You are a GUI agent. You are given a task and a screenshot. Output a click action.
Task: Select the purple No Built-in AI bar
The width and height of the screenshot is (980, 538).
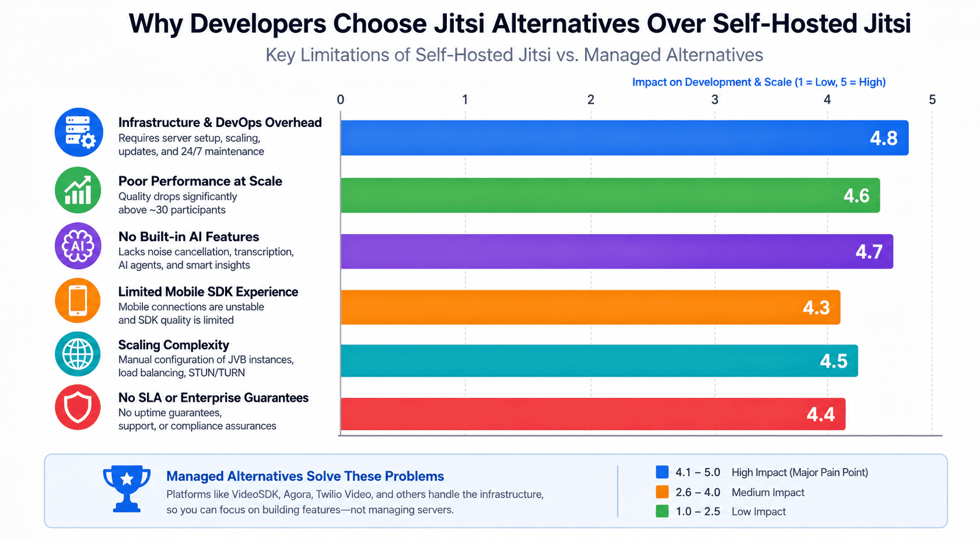coord(617,251)
